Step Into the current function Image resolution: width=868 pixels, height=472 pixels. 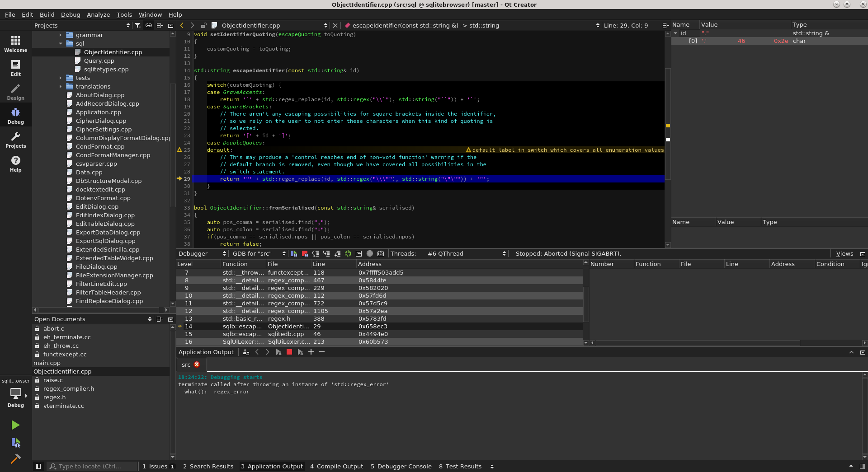(x=326, y=253)
